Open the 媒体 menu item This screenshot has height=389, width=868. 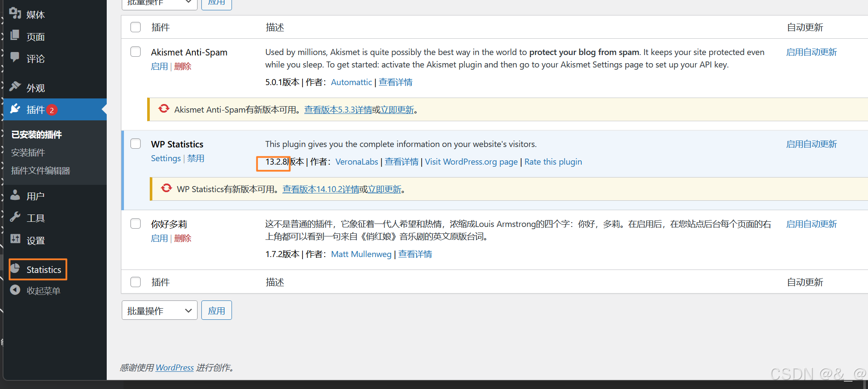point(36,15)
